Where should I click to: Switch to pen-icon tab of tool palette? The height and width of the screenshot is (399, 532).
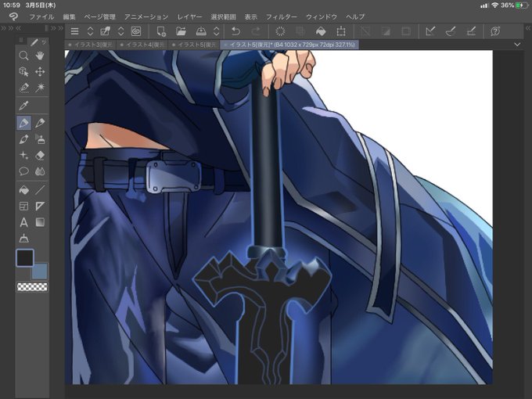pos(34,42)
